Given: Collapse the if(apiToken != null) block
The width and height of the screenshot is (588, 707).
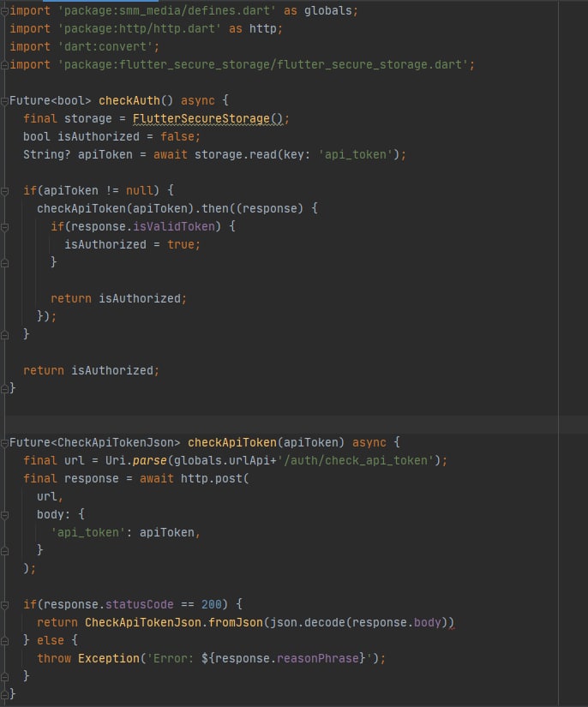Looking at the screenshot, I should (4, 191).
